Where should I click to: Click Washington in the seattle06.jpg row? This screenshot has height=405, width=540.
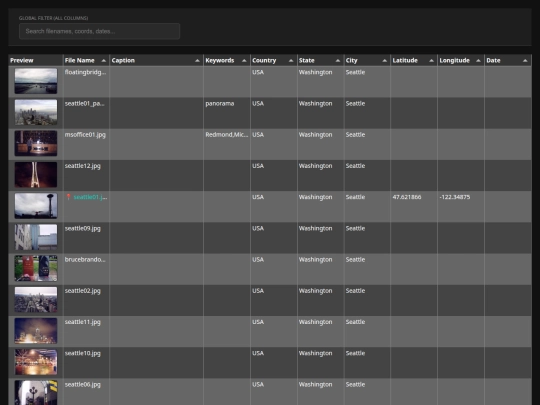coord(315,385)
